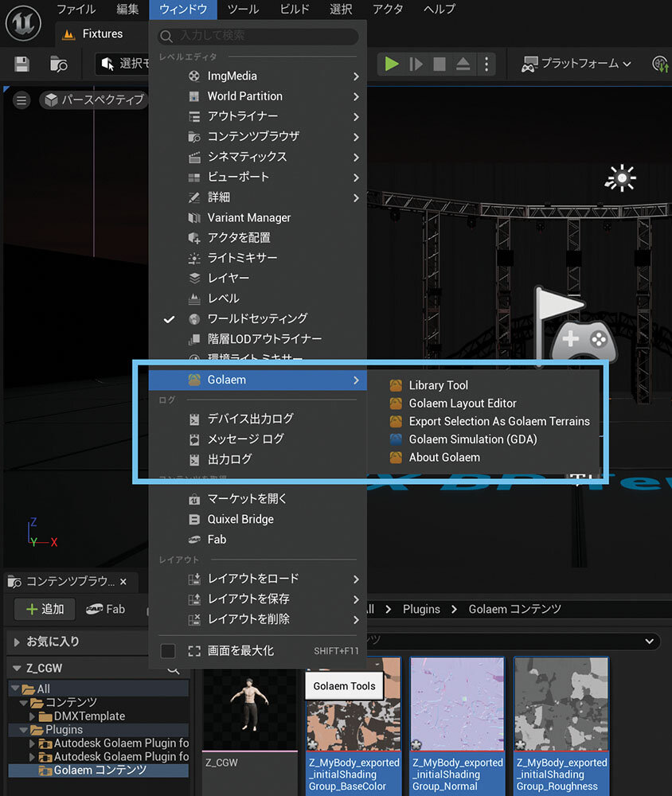Click the 詳細 pencil icon
Image resolution: width=672 pixels, height=796 pixels.
coord(194,197)
